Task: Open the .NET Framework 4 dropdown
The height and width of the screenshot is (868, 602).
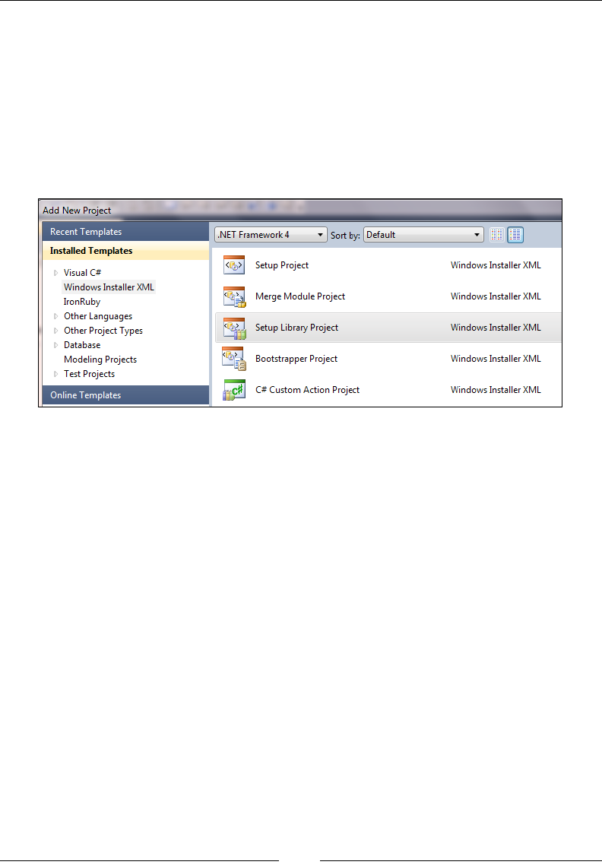Action: click(271, 235)
